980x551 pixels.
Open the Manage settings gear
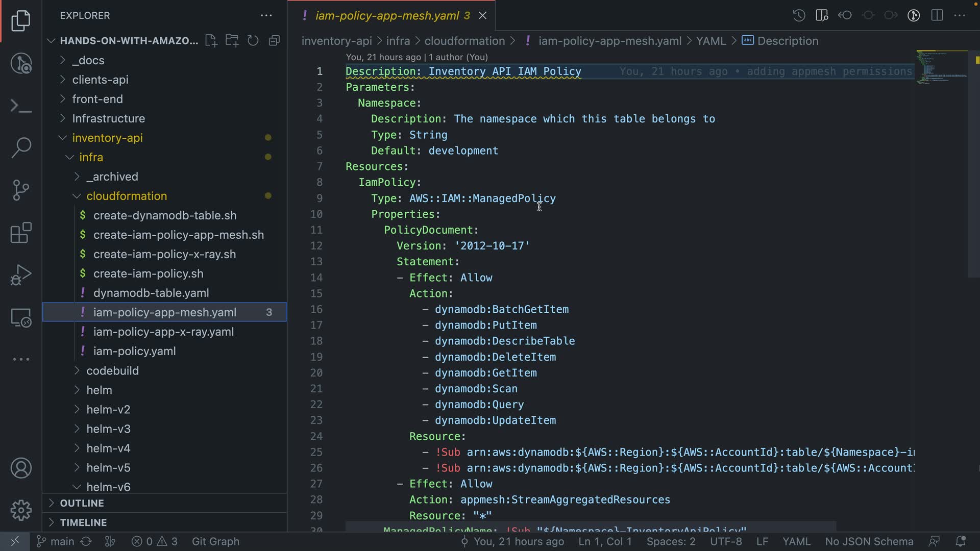tap(21, 510)
